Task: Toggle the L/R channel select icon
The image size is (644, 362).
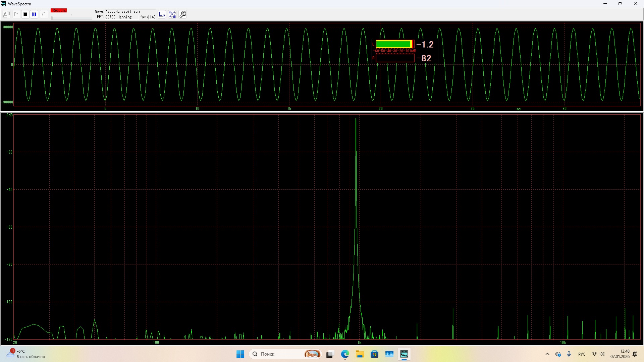Action: (162, 14)
